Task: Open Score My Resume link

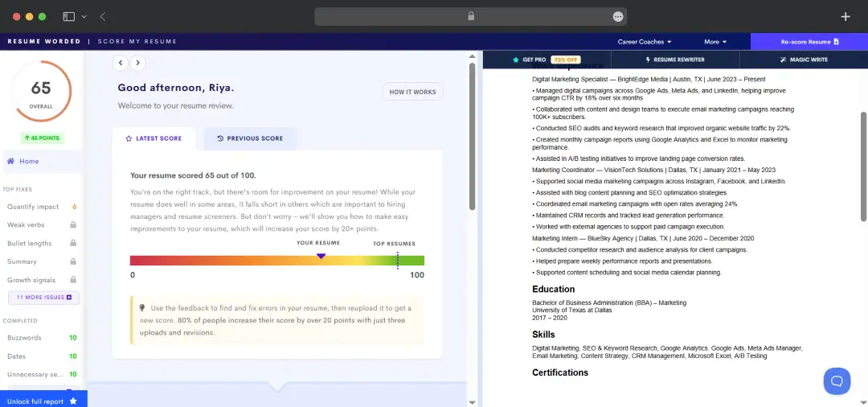Action: (x=137, y=42)
